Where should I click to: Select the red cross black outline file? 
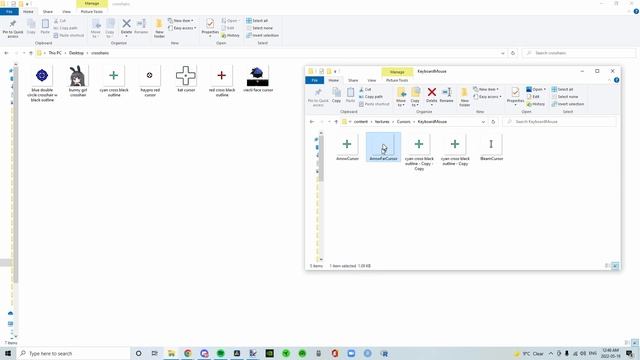[x=222, y=81]
